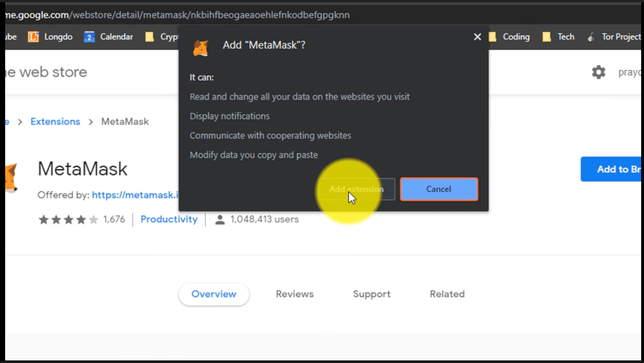The image size is (644, 363).
Task: Switch to the Support tab
Action: coord(372,294)
